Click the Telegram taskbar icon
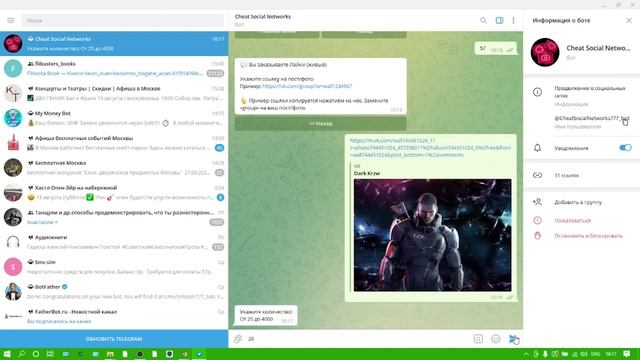640x360 pixels. click(199, 354)
